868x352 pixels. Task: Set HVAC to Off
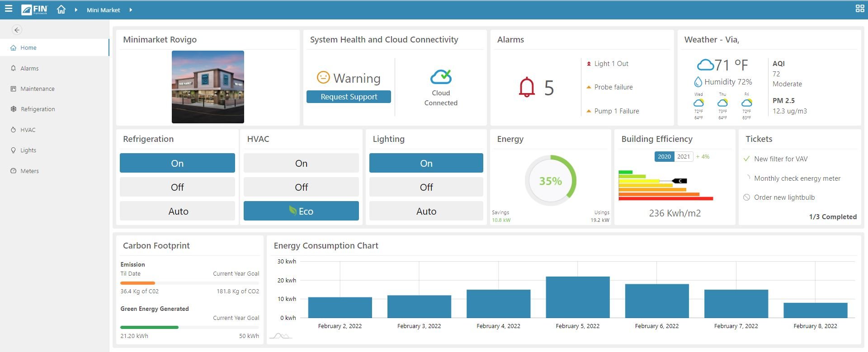pos(301,187)
